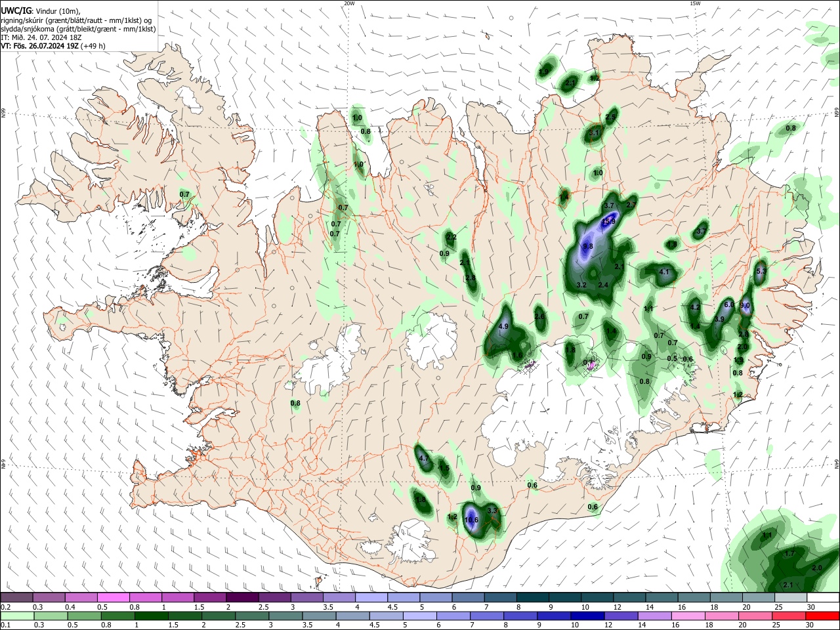The width and height of the screenshot is (840, 630).
Task: Select the 2.6 value east of 4.9
Action: click(539, 316)
